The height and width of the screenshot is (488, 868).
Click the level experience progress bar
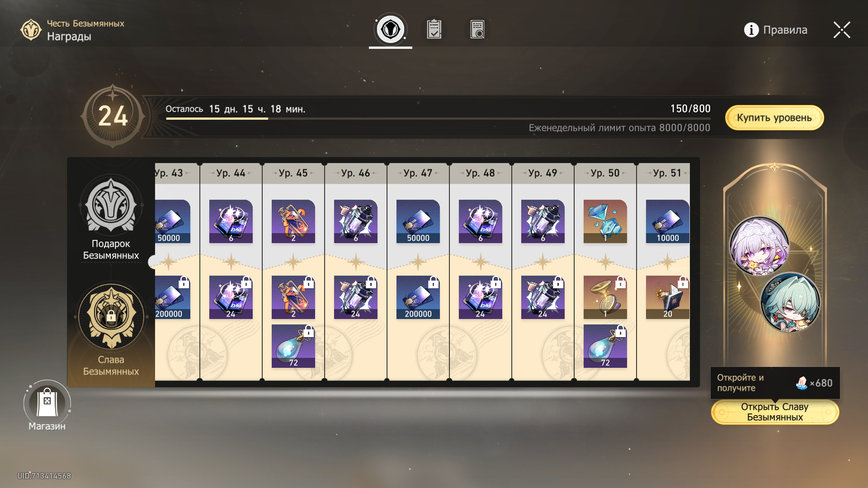coord(438,118)
